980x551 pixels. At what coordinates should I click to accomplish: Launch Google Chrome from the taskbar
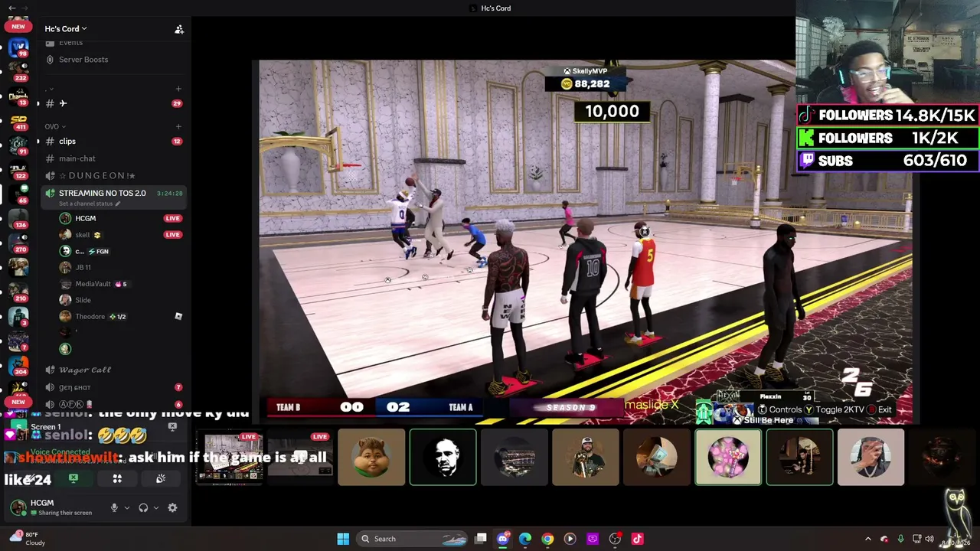point(547,539)
